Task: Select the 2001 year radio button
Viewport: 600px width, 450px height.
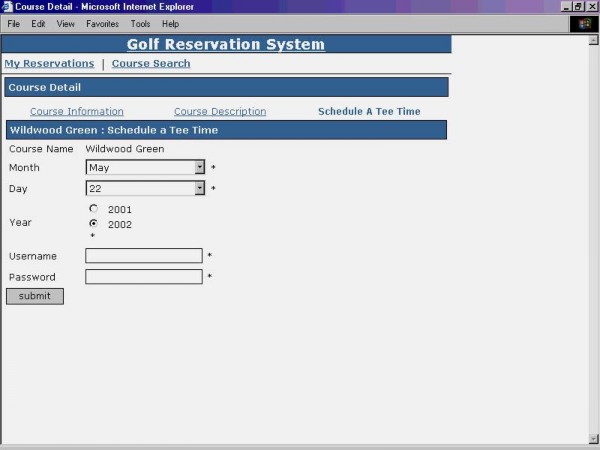Action: (93, 209)
